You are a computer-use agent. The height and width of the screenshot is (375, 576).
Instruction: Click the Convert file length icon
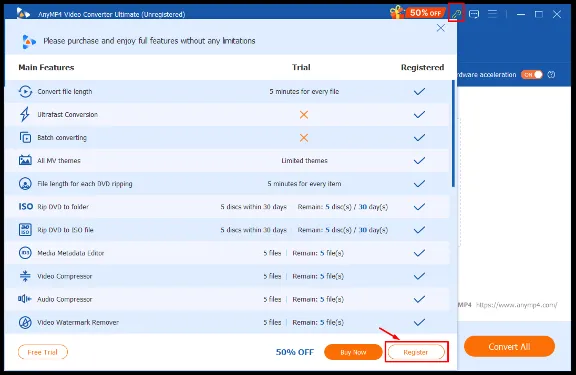pyautogui.click(x=25, y=91)
